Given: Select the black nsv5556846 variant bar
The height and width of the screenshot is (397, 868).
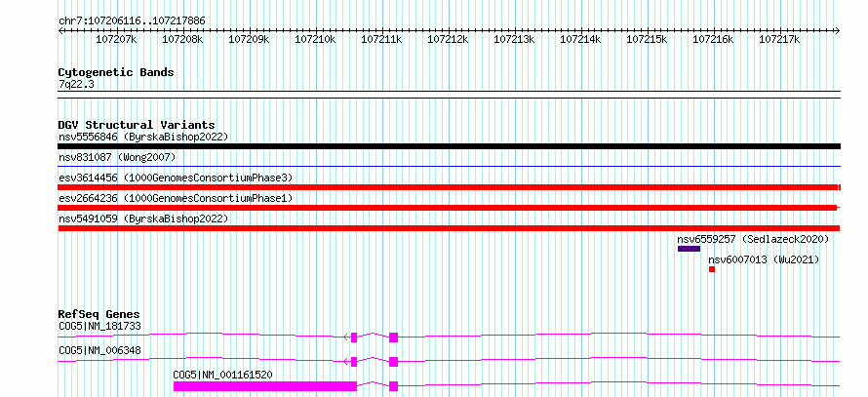Looking at the screenshot, I should 449,146.
